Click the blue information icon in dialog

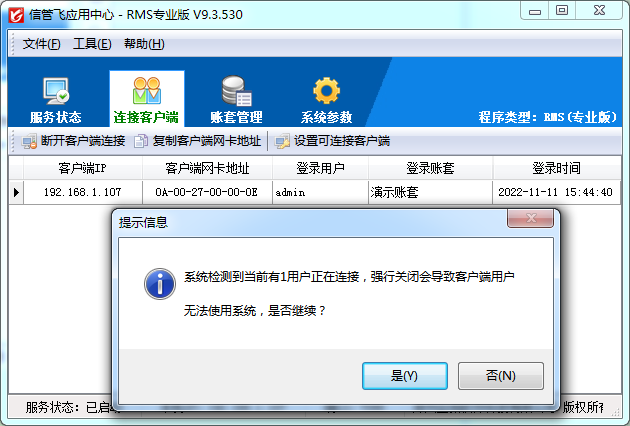(160, 284)
